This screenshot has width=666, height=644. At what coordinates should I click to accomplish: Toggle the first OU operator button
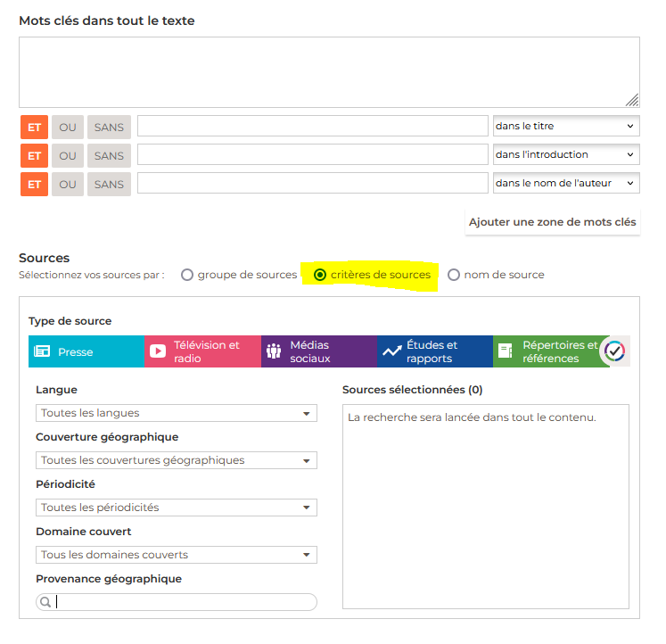[x=68, y=127]
